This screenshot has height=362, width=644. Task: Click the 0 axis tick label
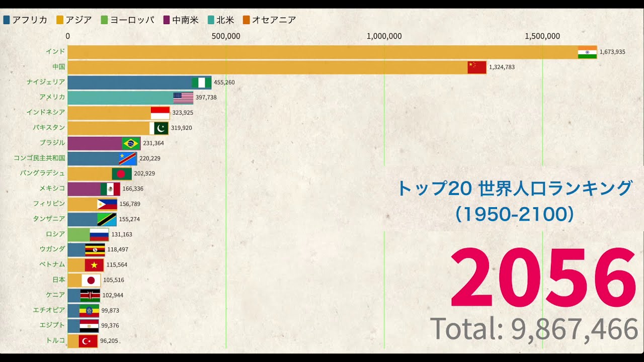(68, 36)
